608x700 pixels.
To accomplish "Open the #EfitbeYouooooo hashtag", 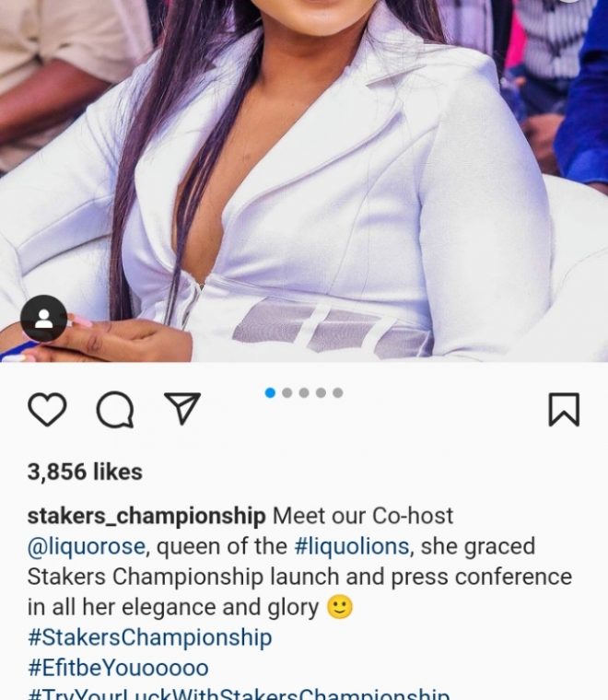I will point(118,668).
